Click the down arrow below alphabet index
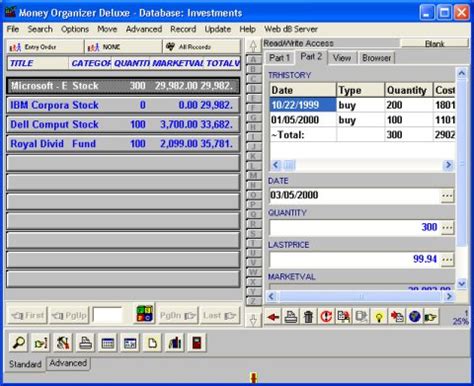 coord(253,320)
